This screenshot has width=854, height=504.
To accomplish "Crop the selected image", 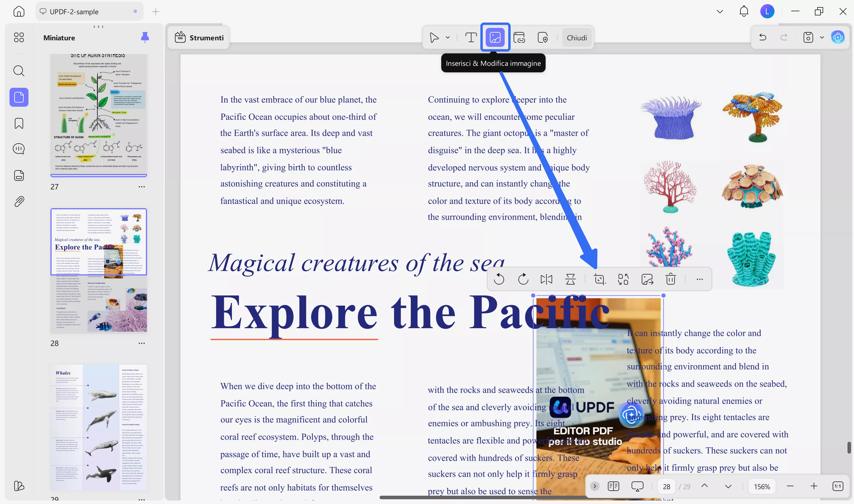I will (600, 279).
